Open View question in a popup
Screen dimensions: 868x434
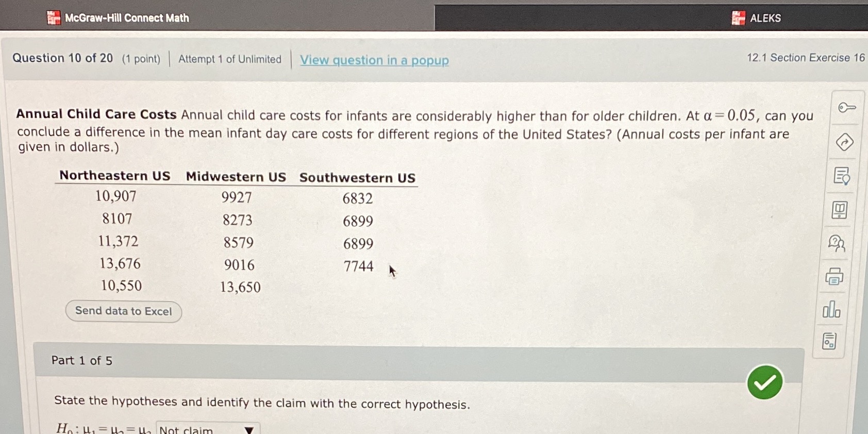click(x=374, y=60)
